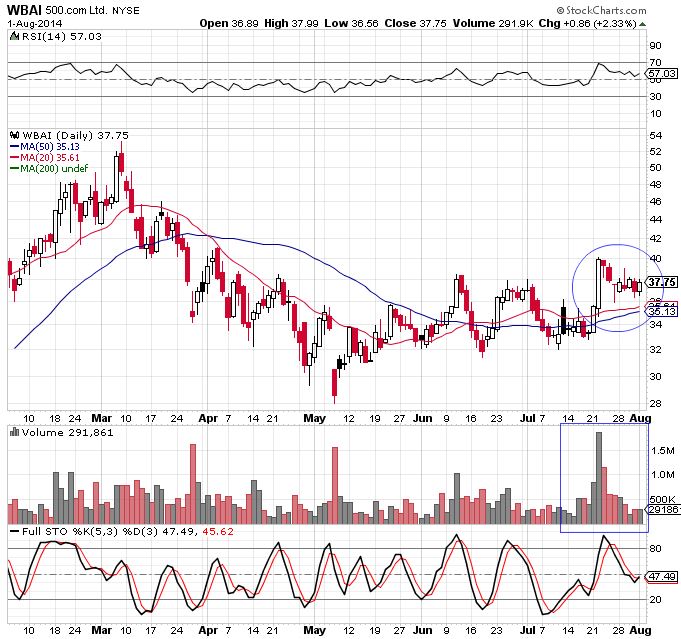Click the Chg +0.86 (+2.33%) value
Screen dimensions: 681x639
pos(588,23)
